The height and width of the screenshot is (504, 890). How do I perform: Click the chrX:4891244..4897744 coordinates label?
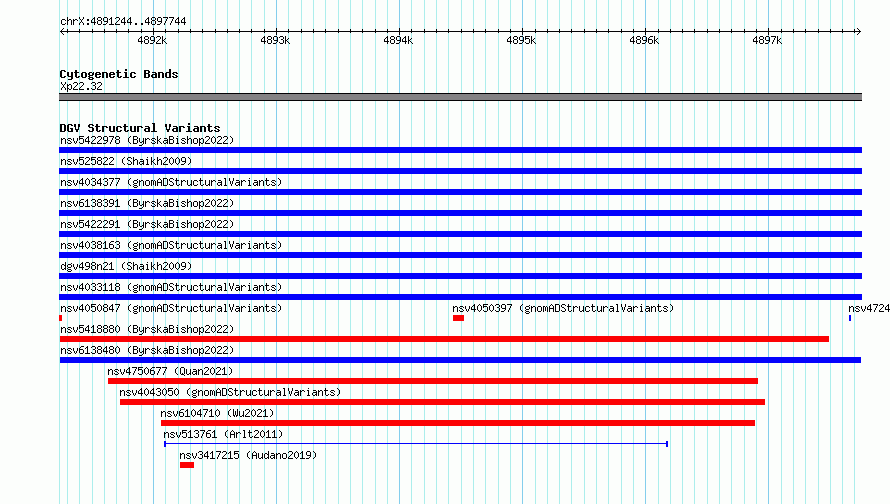(123, 22)
